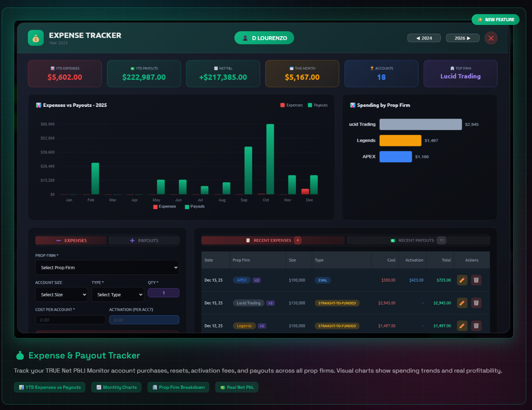
Task: Click the chart icon beside Expenses vs Payouts title
Action: point(39,105)
